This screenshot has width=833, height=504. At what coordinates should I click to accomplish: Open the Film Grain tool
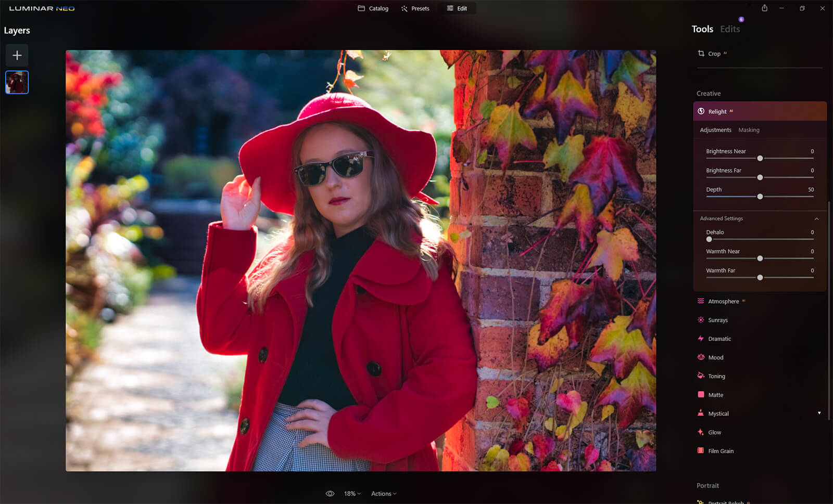pos(721,451)
